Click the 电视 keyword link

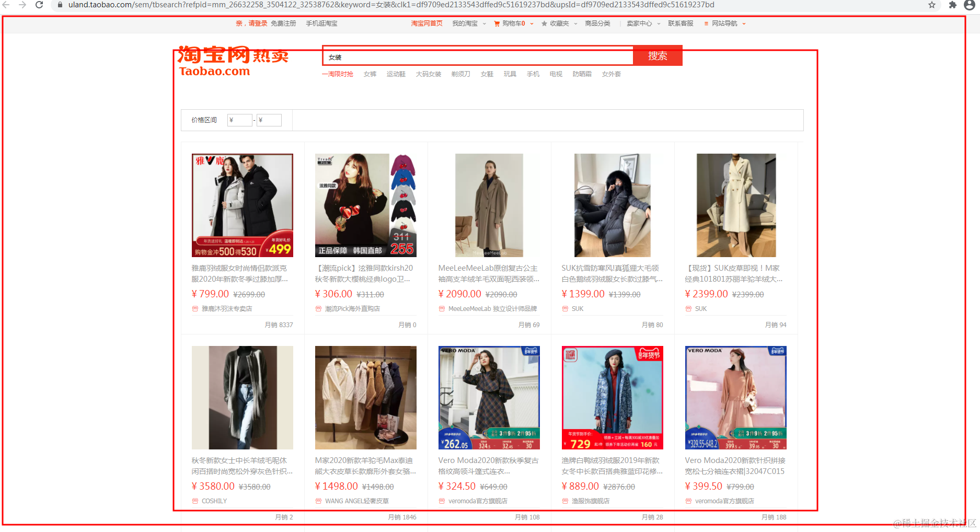pos(556,74)
